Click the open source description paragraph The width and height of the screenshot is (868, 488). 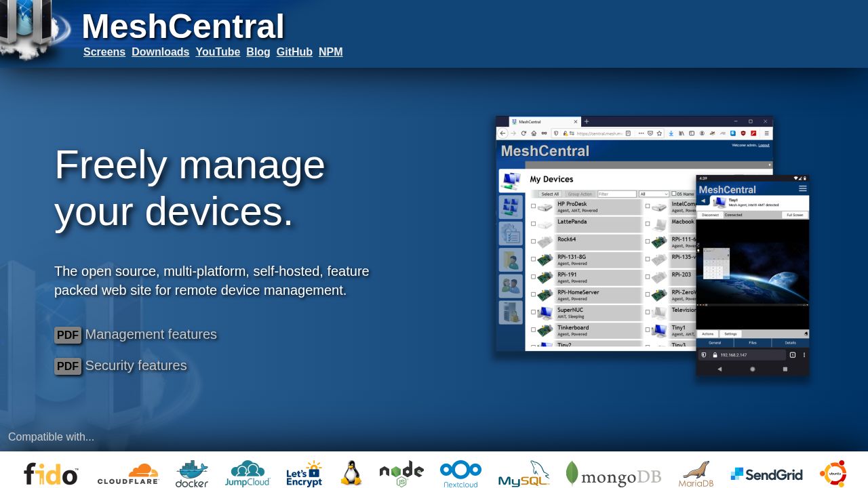[212, 281]
